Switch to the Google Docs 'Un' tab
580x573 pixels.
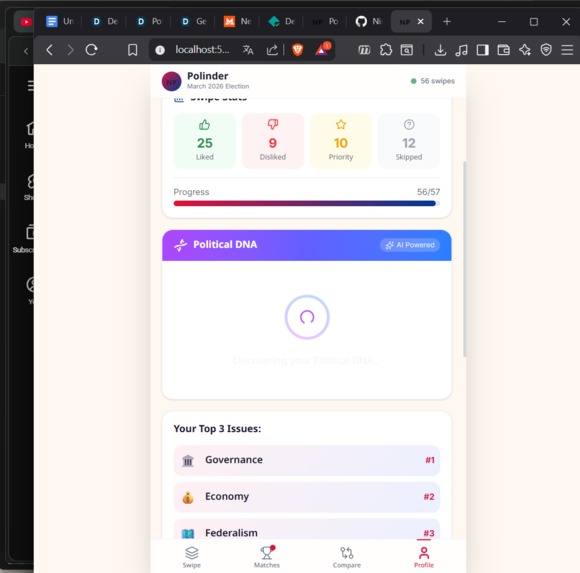tap(60, 21)
